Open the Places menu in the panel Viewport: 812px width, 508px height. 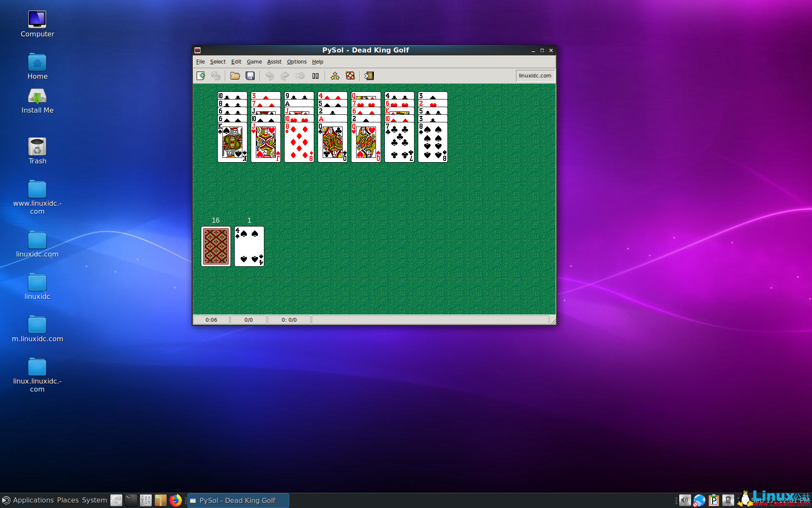[68, 500]
